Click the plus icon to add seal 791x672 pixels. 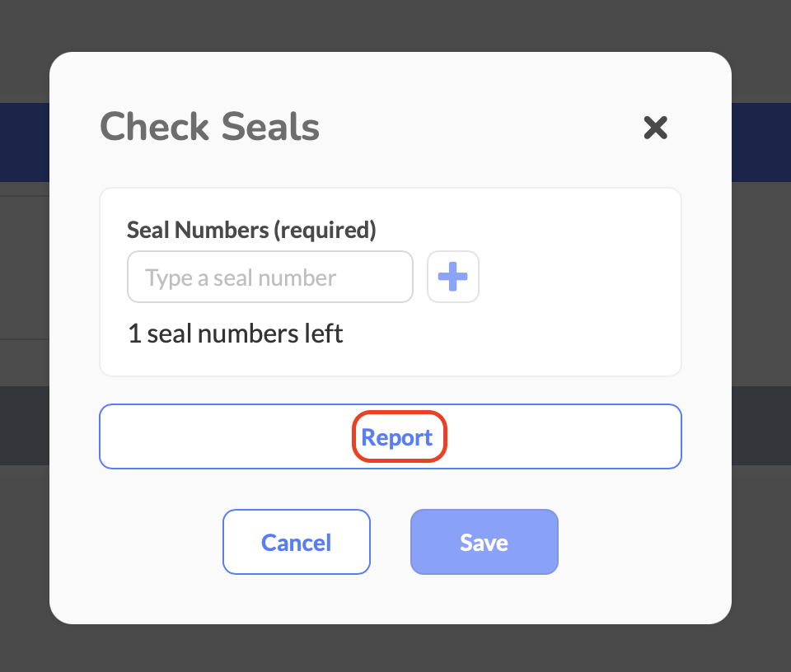(x=452, y=277)
